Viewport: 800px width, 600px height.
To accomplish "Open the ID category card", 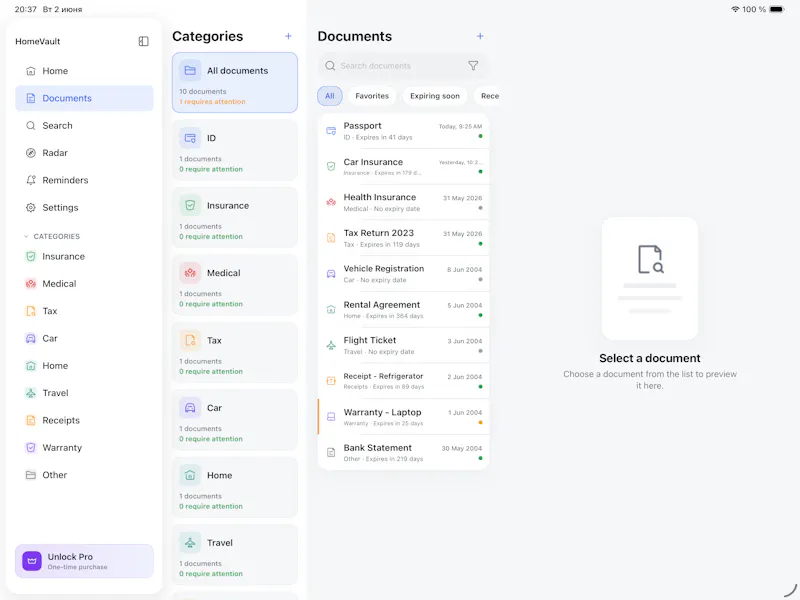I will (x=235, y=150).
